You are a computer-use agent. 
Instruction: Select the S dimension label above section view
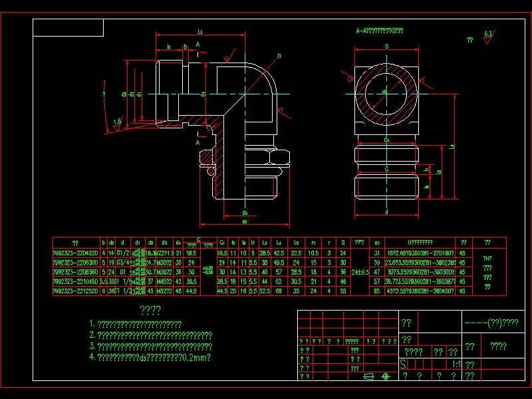386,47
